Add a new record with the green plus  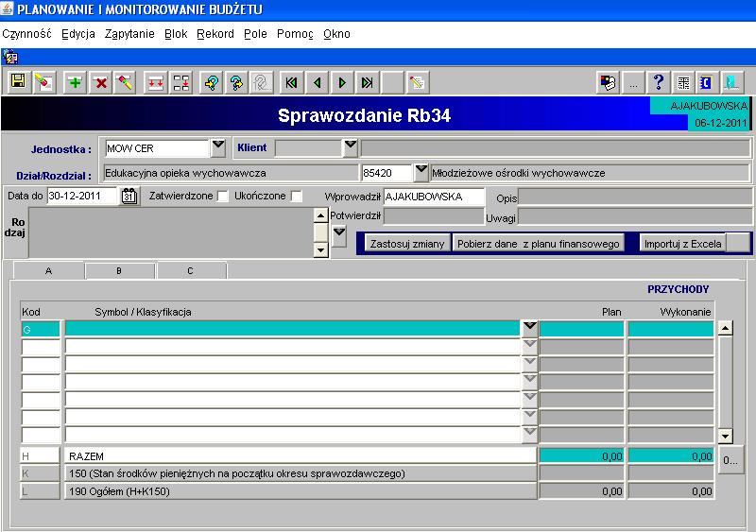tap(76, 82)
